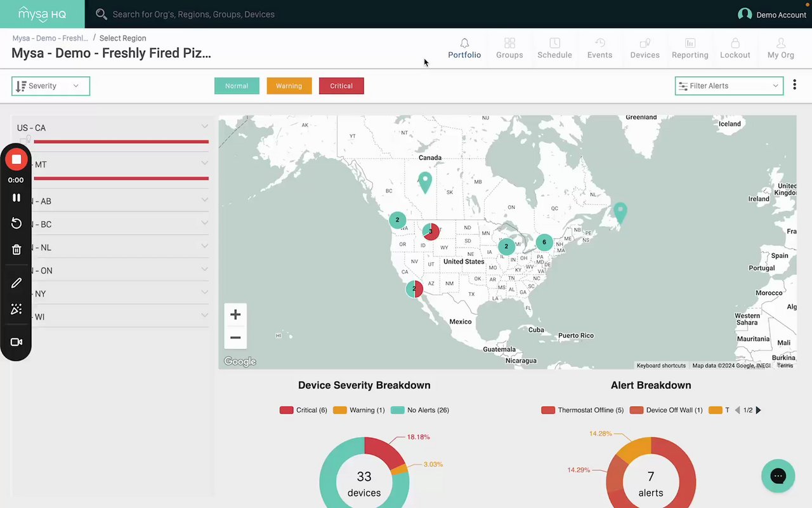The height and width of the screenshot is (508, 812).
Task: Open the My Org tab
Action: (780, 48)
